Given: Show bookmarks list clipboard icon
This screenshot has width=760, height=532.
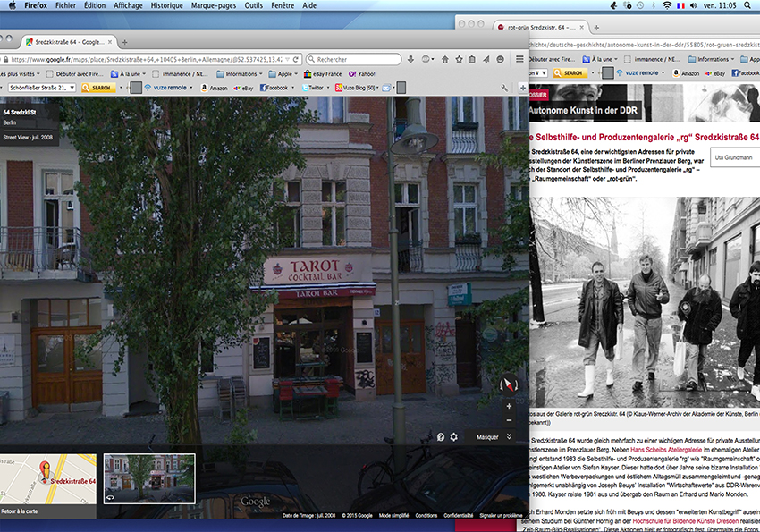Looking at the screenshot, I should click(471, 60).
